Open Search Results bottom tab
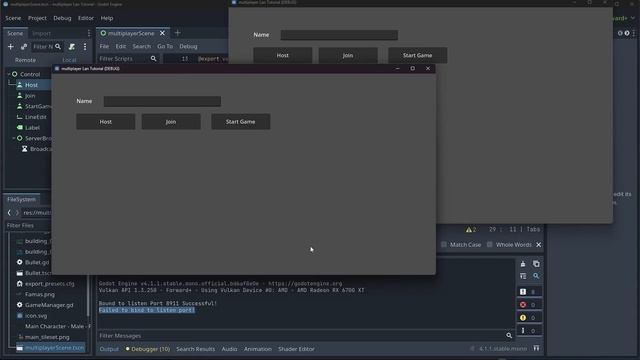 pyautogui.click(x=196, y=349)
